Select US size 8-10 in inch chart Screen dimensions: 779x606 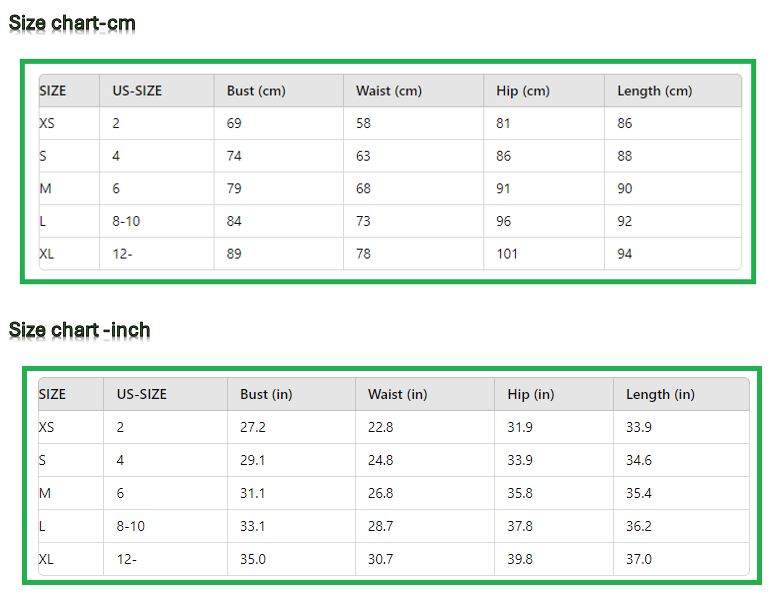click(x=131, y=526)
